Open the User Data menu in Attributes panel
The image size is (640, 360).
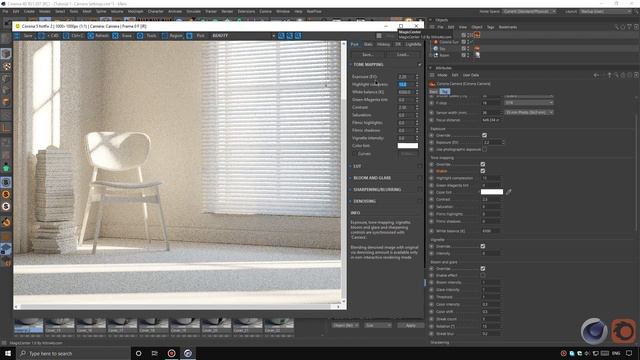coord(471,75)
